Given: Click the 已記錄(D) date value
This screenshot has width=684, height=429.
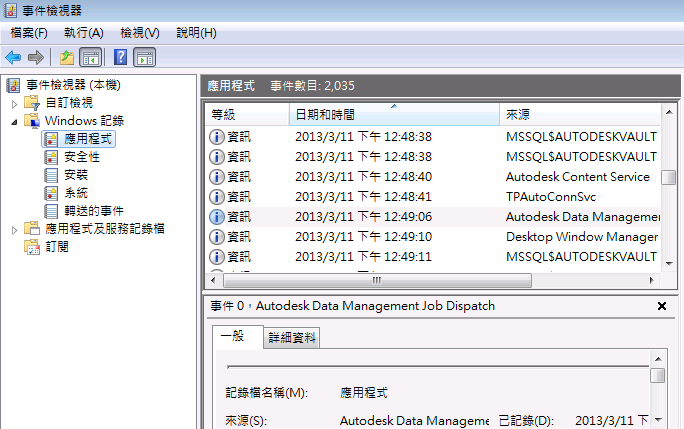Looking at the screenshot, I should [x=612, y=421].
